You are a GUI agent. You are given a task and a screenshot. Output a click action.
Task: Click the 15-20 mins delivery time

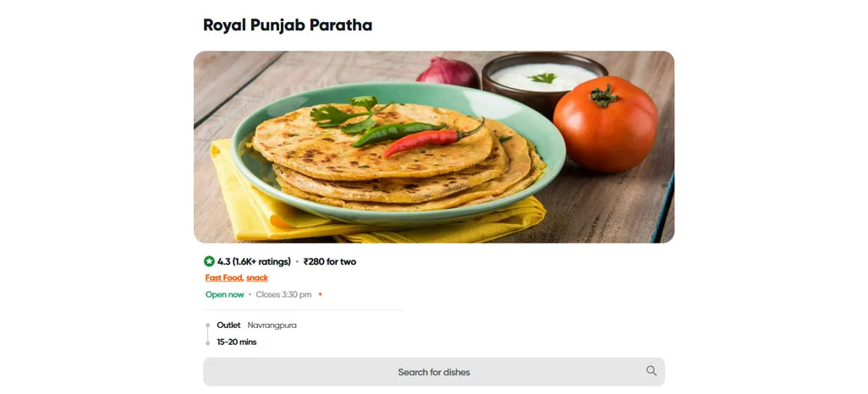[236, 342]
